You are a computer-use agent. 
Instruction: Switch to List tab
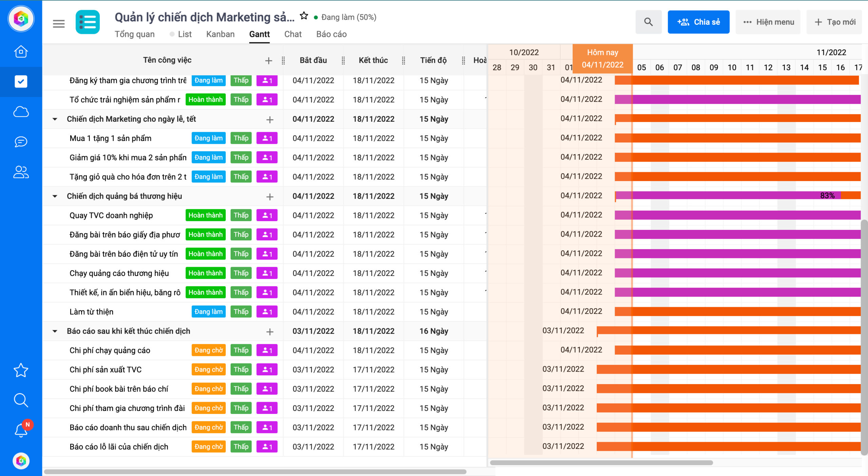[x=185, y=34]
